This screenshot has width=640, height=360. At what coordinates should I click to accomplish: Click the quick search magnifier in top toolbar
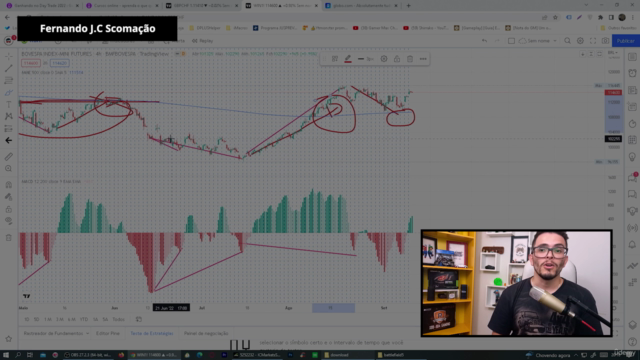567,41
